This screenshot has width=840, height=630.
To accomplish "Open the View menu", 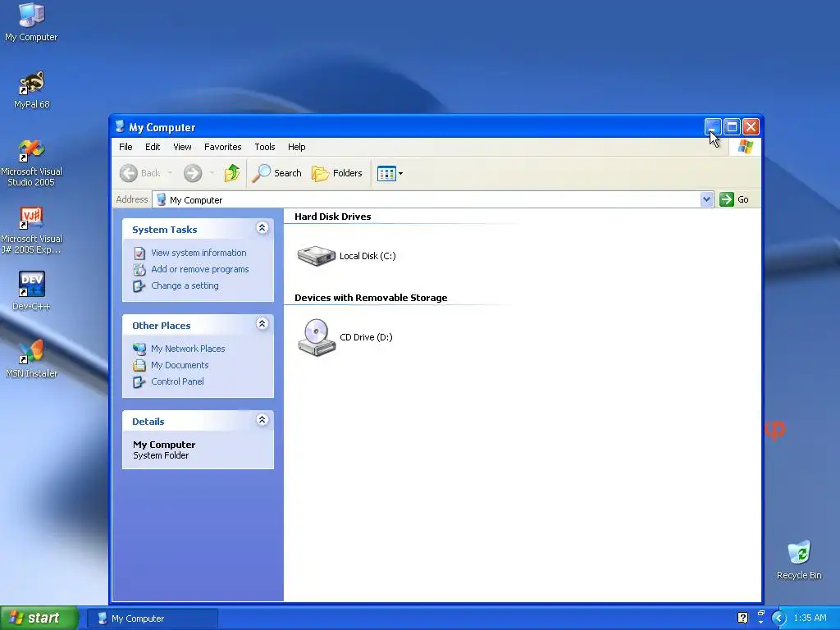I will click(x=182, y=147).
